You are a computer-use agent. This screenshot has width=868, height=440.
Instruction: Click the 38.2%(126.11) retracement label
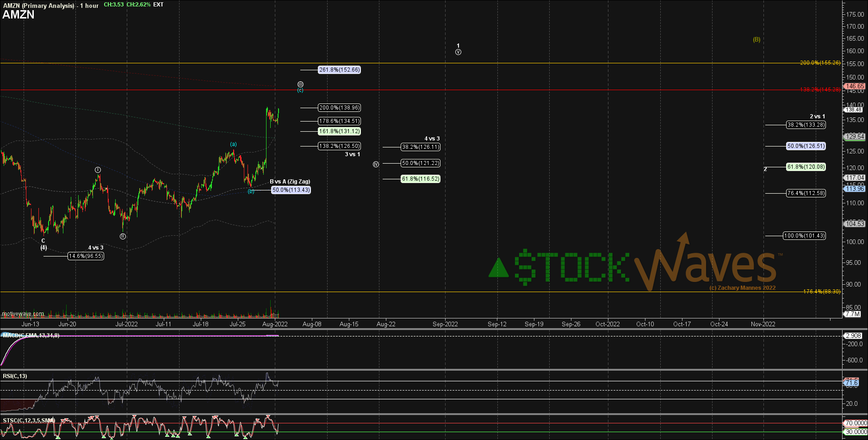[x=420, y=147]
